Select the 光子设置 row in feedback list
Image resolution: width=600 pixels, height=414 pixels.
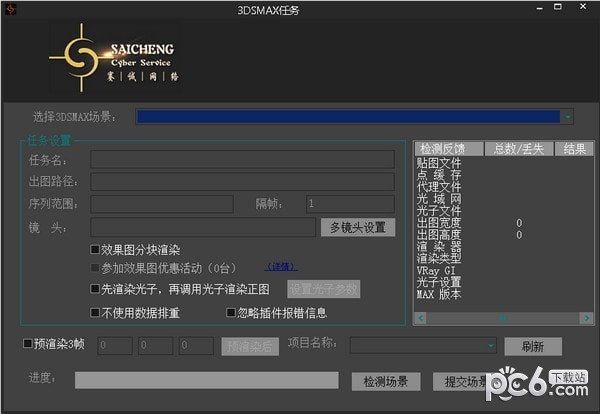(x=504, y=282)
